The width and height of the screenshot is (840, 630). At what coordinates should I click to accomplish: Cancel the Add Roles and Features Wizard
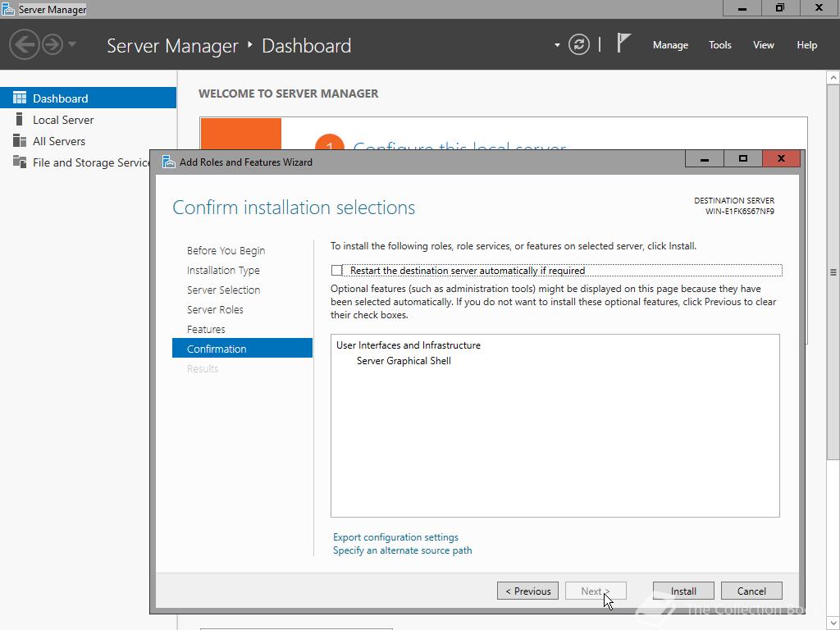pos(751,591)
